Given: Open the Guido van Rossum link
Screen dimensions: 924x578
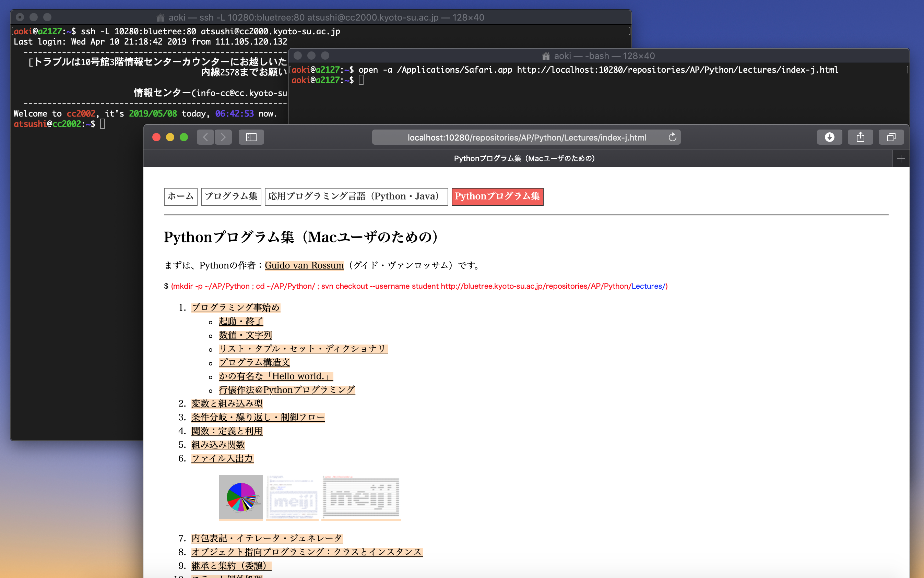Looking at the screenshot, I should (x=304, y=265).
